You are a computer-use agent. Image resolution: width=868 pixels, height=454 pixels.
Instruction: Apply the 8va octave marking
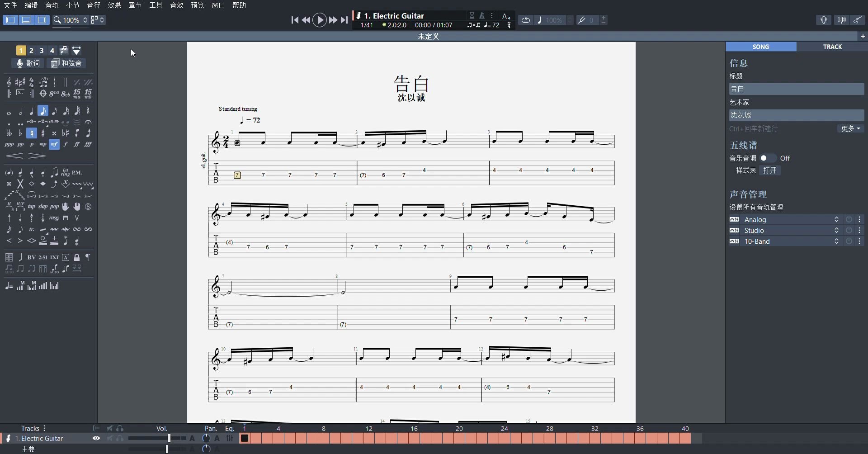tap(54, 94)
